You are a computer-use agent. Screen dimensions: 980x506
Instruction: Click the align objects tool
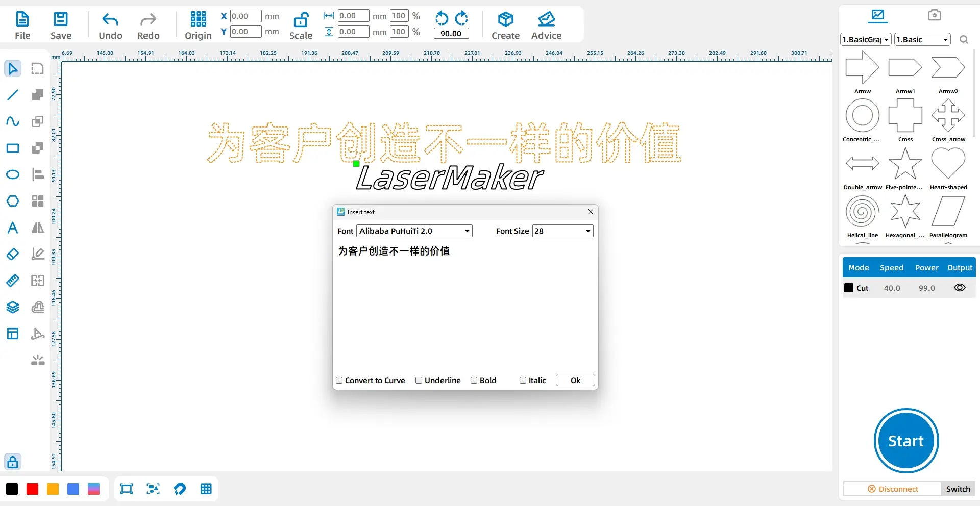pyautogui.click(x=38, y=174)
